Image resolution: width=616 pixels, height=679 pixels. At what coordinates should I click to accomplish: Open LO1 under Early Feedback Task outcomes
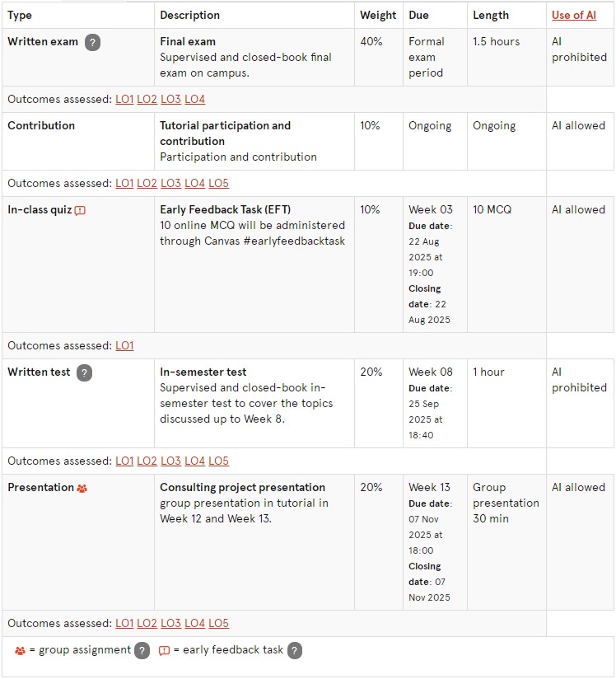(x=124, y=345)
